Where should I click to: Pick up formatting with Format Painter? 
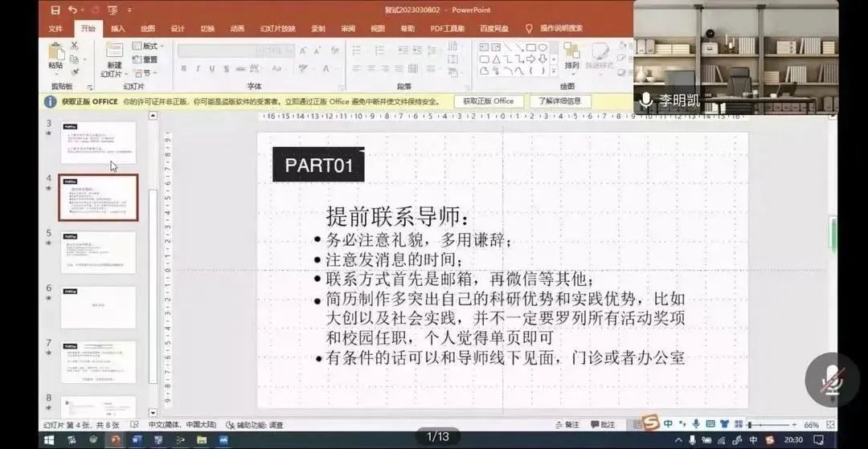74,71
